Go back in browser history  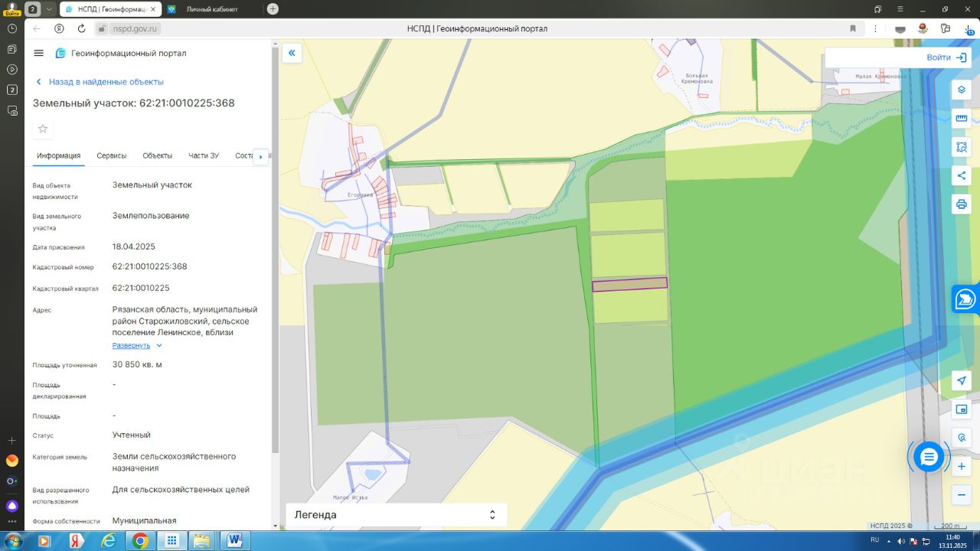37,28
